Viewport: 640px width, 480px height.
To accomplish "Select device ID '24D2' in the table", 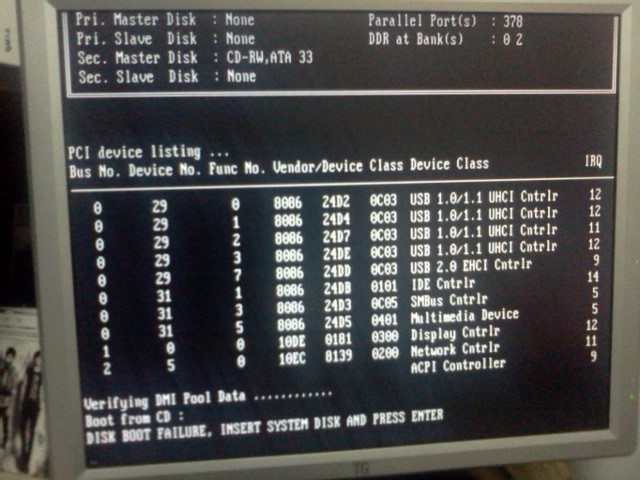I will coord(336,201).
